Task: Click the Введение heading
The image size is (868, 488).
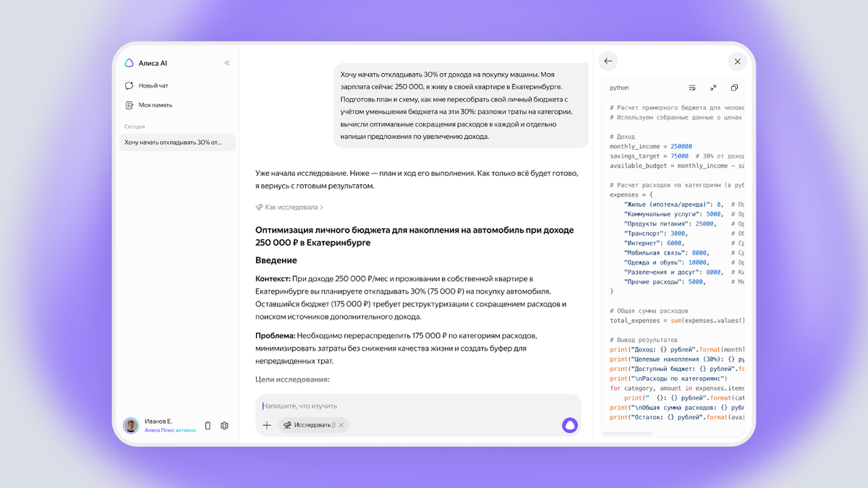Action: click(276, 260)
